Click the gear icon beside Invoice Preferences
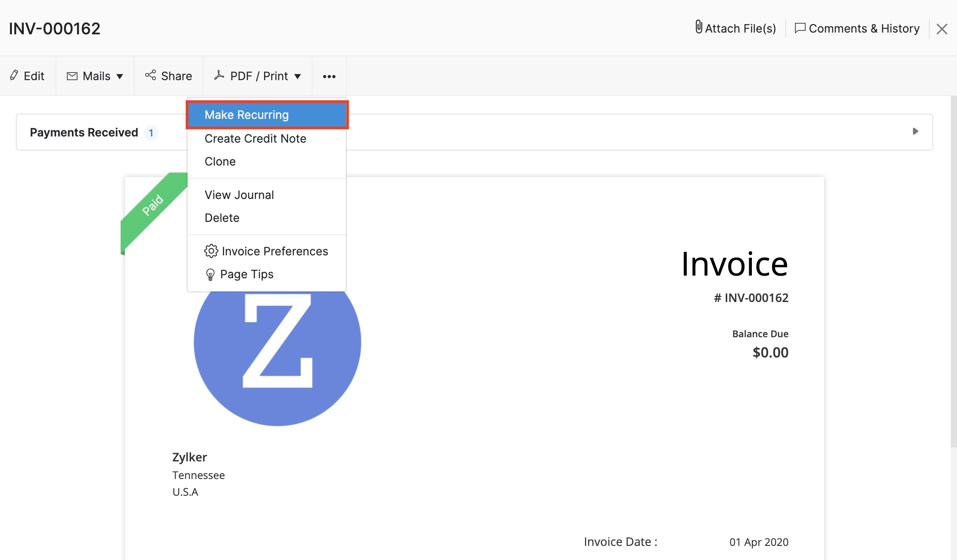Viewport: 957px width, 560px height. (x=211, y=251)
